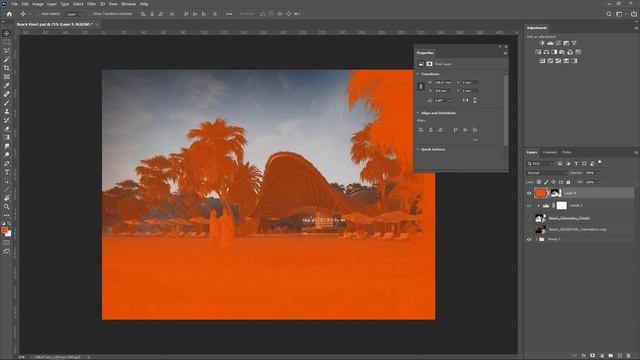Open the Fill value dropdown

pyautogui.click(x=598, y=182)
